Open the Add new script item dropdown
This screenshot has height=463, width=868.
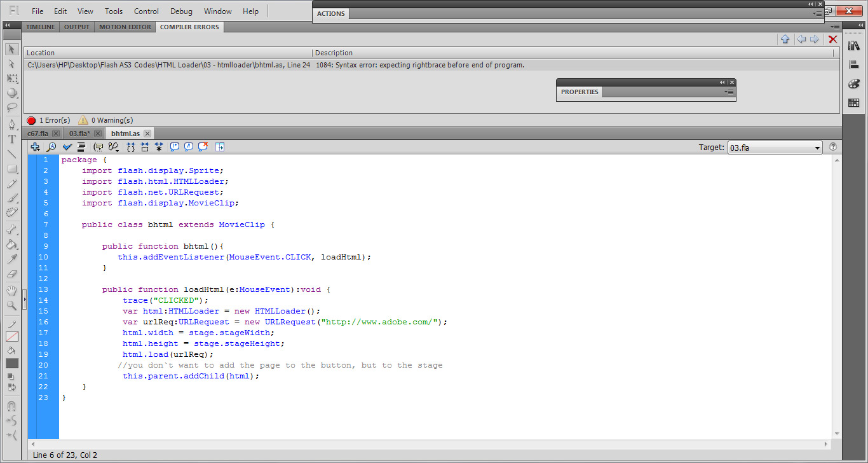click(x=35, y=147)
